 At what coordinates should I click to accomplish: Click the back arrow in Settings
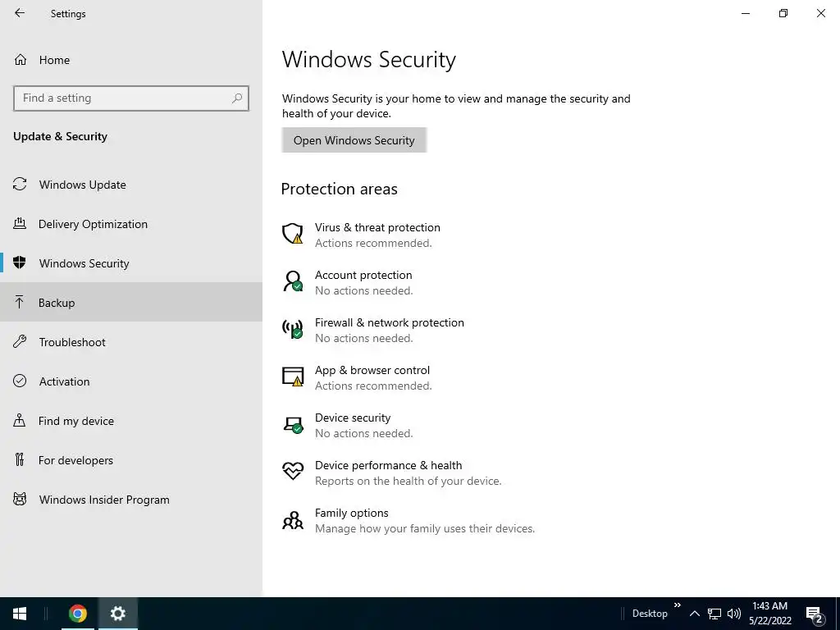click(20, 13)
